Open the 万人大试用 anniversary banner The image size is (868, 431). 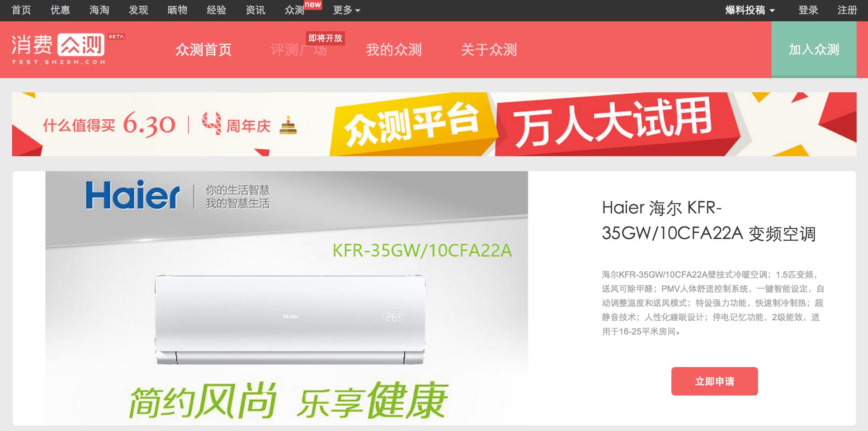tap(434, 124)
